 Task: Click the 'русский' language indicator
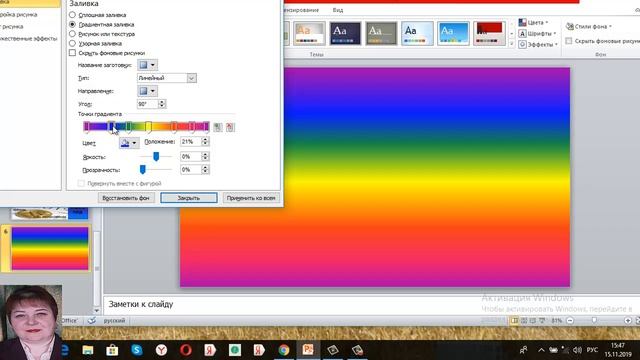114,320
